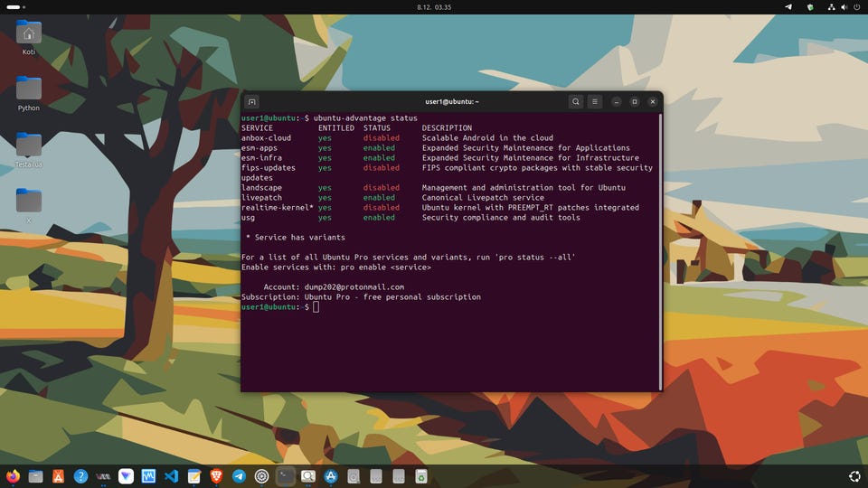This screenshot has height=488, width=868.
Task: Open the Trash in the dock
Action: tap(421, 475)
